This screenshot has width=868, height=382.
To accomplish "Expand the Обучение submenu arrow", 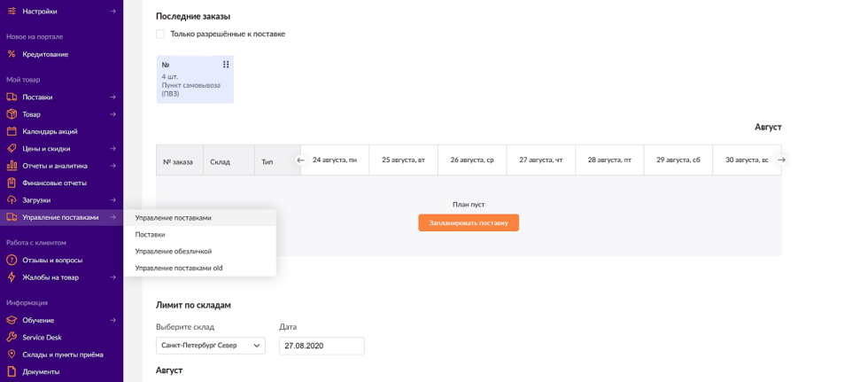I will (112, 320).
